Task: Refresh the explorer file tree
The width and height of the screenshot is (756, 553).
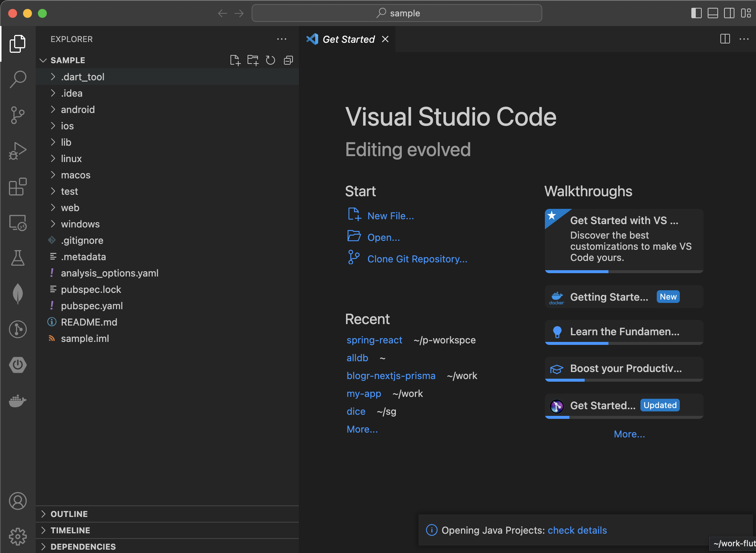Action: coord(271,60)
